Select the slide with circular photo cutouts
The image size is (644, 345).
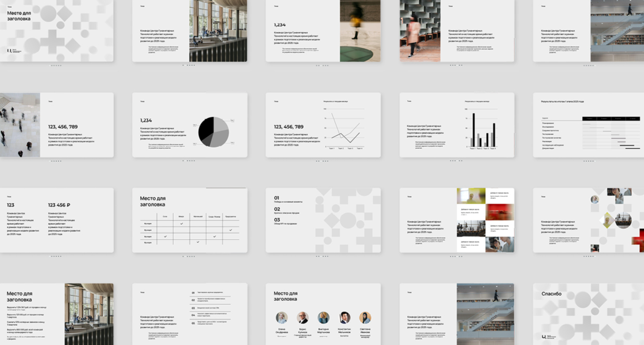(590, 220)
